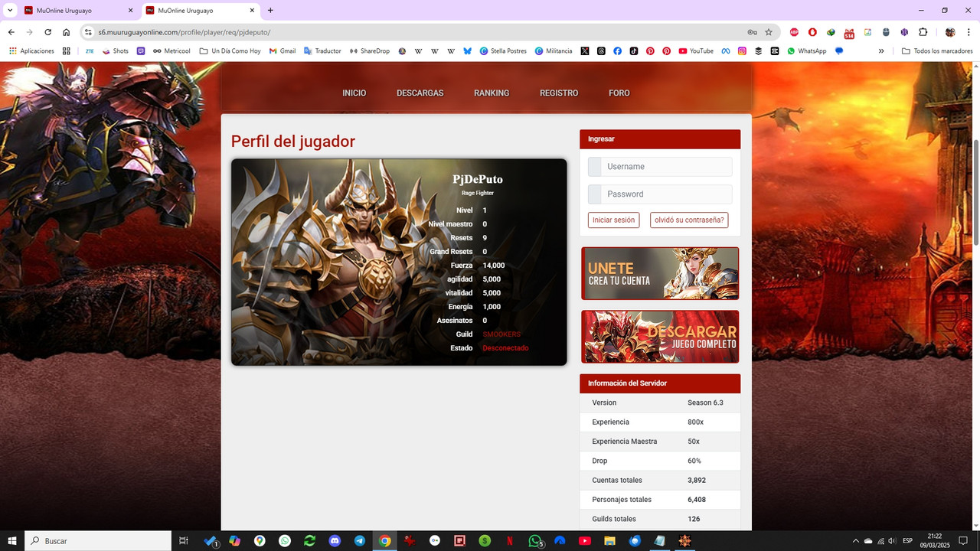Open the FORO menu item
The width and height of the screenshot is (980, 551).
pos(619,93)
